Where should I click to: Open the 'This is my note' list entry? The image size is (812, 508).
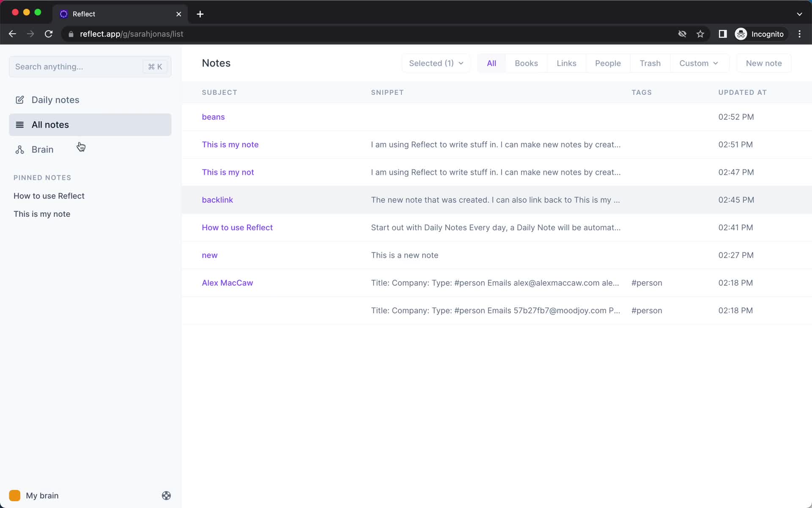[230, 144]
